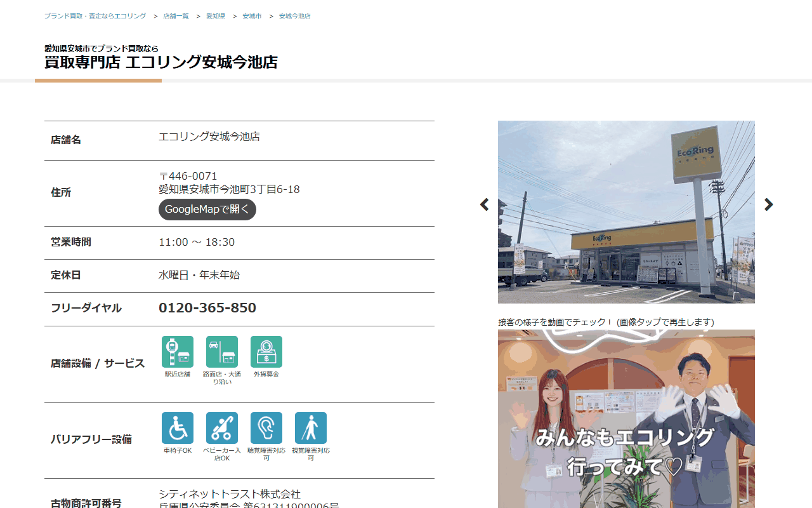This screenshot has width=812, height=508.
Task: Click the 駅近店舗 station-nearby icon
Action: (x=178, y=352)
